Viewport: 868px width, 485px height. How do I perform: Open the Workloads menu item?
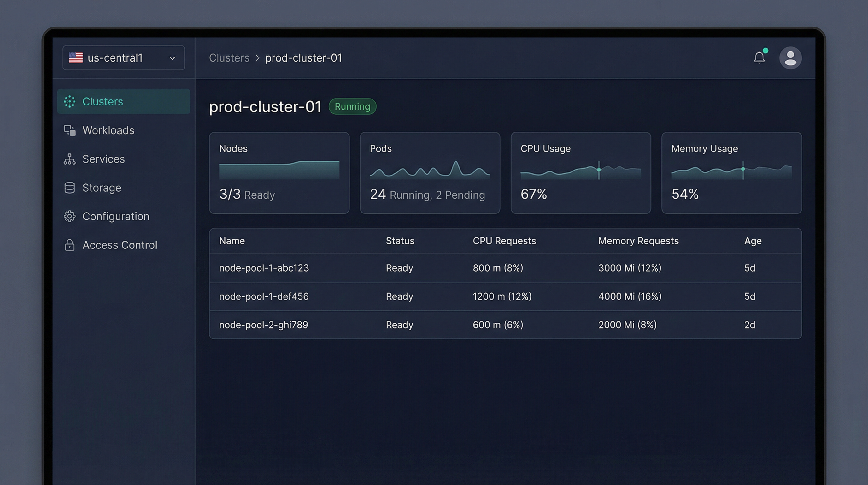[x=108, y=130]
